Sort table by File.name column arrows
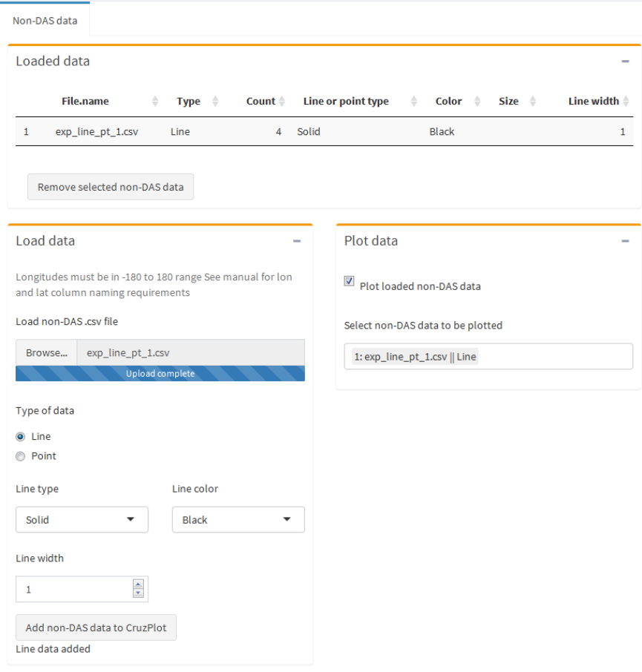 point(155,101)
